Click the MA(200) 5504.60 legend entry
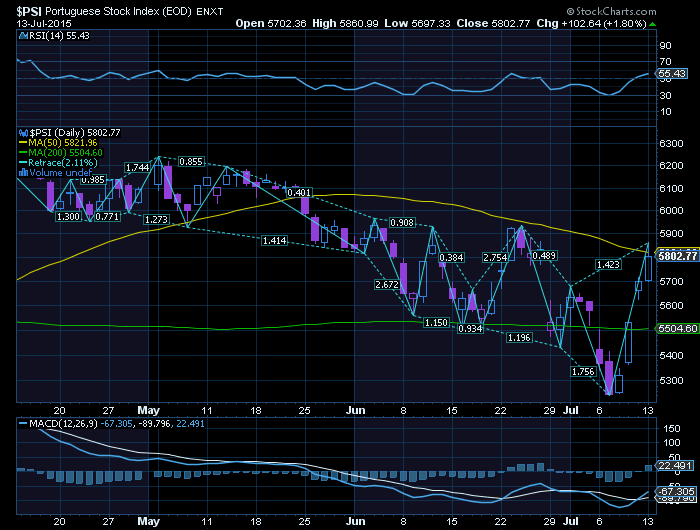Image resolution: width=700 pixels, height=530 pixels. click(x=60, y=153)
